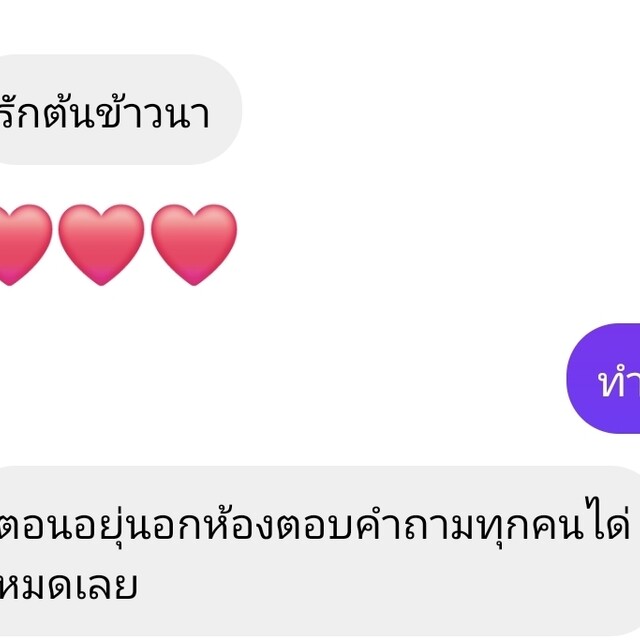Click the word หมดเลย on the second line
The image size is (640, 640).
(x=68, y=585)
